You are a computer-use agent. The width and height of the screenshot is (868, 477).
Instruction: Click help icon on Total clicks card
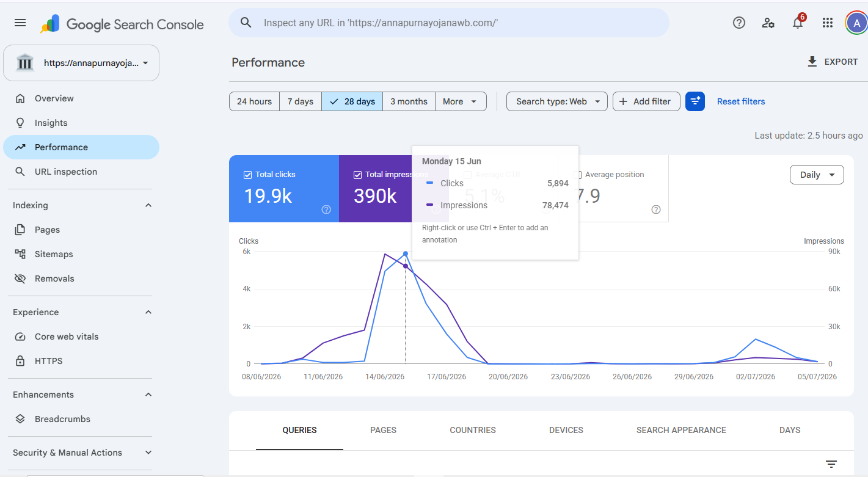tap(326, 209)
